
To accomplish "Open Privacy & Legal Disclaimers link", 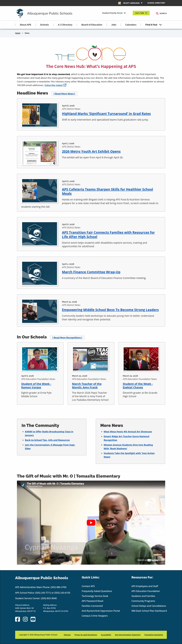I will 86,635.
